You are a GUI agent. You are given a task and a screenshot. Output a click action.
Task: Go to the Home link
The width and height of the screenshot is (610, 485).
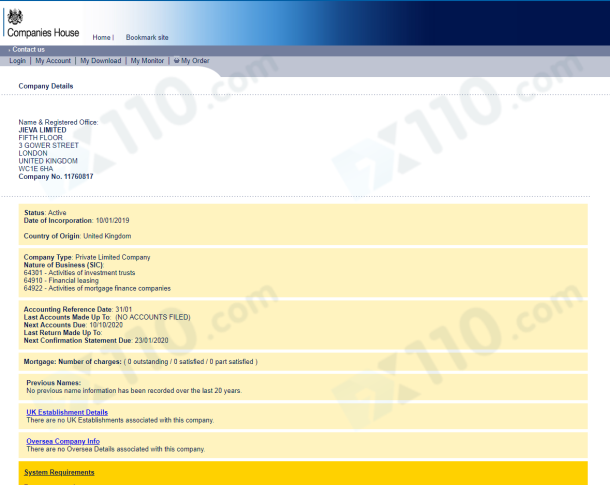click(102, 37)
